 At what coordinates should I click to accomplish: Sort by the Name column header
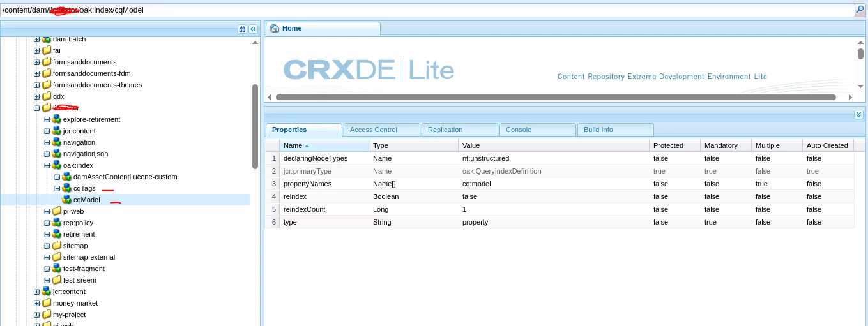(324, 145)
